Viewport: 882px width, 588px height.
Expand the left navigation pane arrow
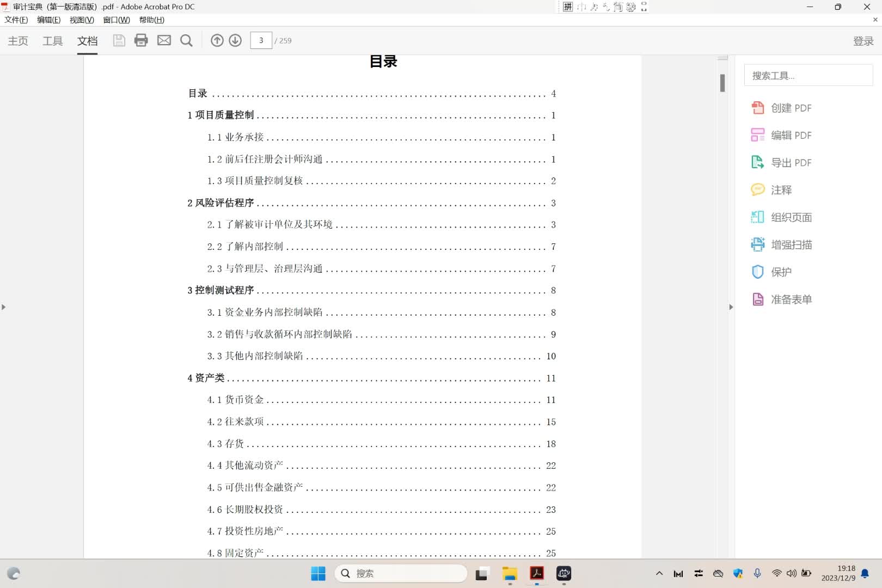[x=4, y=307]
